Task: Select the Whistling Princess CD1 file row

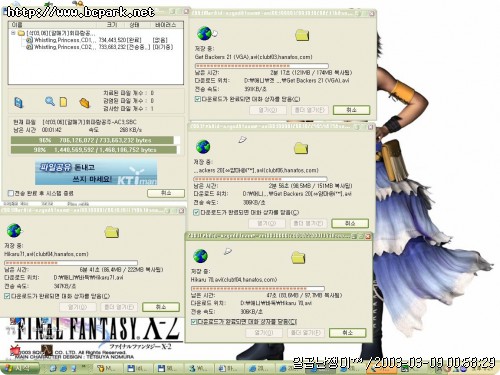Action: (97, 40)
